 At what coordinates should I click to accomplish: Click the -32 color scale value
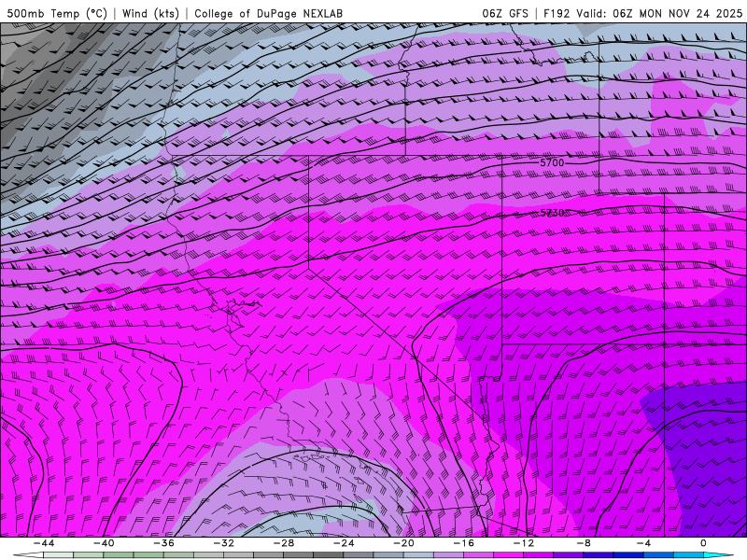tap(224, 543)
